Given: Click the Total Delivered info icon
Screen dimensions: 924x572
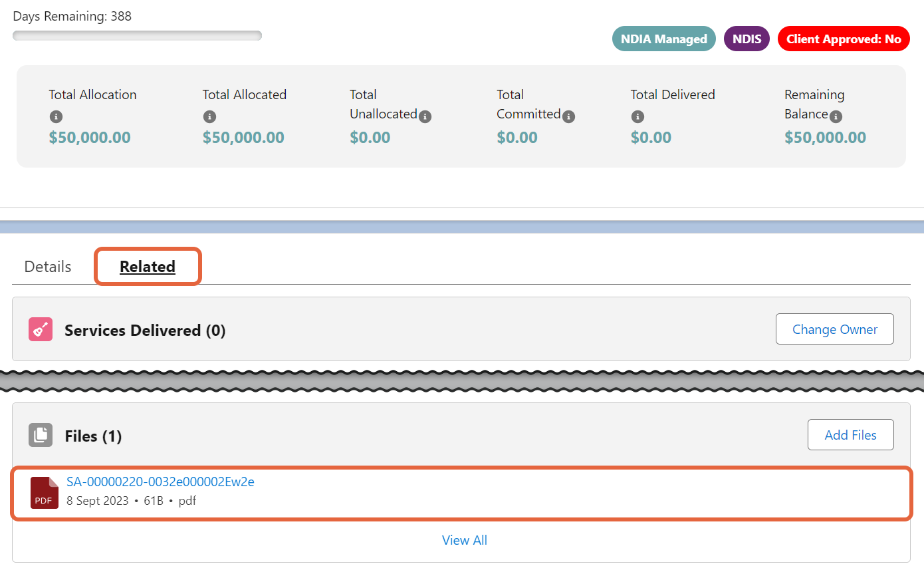Looking at the screenshot, I should coord(637,117).
